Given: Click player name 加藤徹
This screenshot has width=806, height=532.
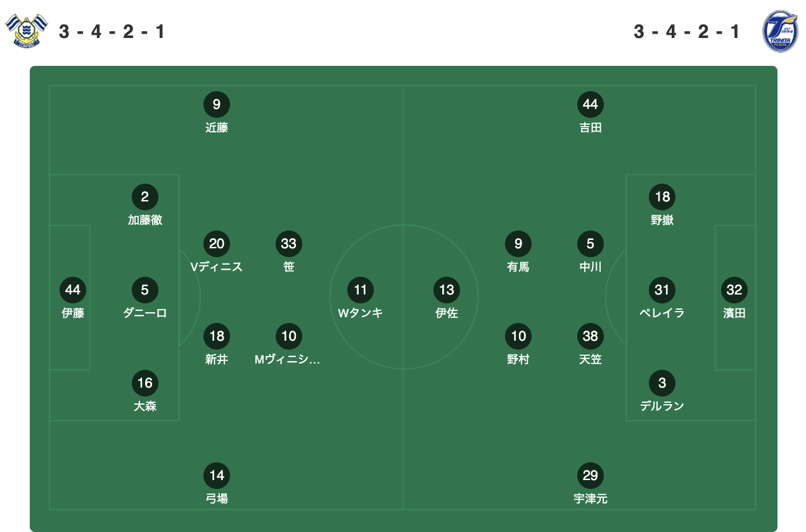Looking at the screenshot, I should pos(145,220).
